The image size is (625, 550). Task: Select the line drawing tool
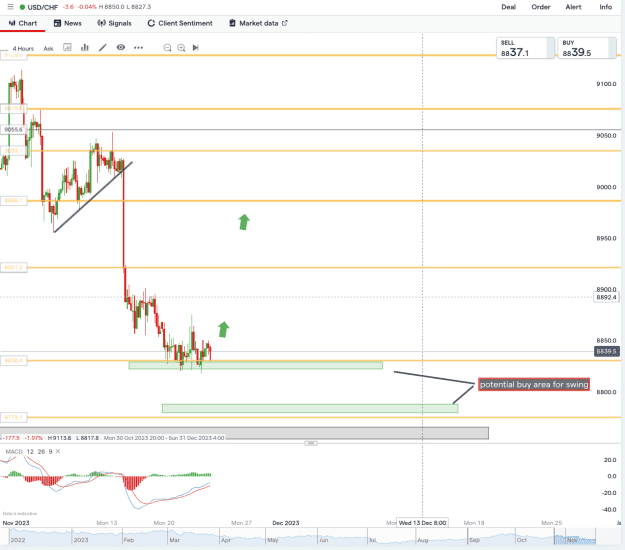102,47
